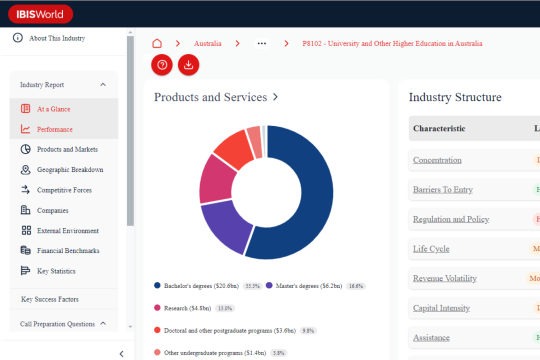The width and height of the screenshot is (540, 360).
Task: Click the Financial Benchmarks icon
Action: pyautogui.click(x=25, y=250)
